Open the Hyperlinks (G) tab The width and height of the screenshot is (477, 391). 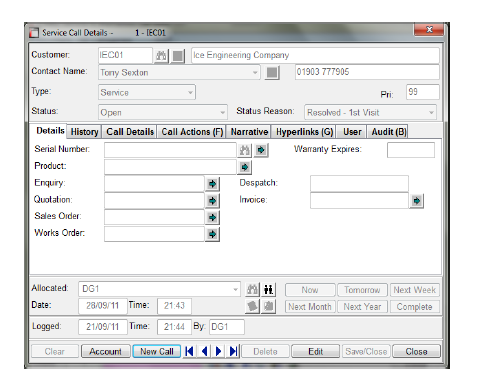click(304, 132)
